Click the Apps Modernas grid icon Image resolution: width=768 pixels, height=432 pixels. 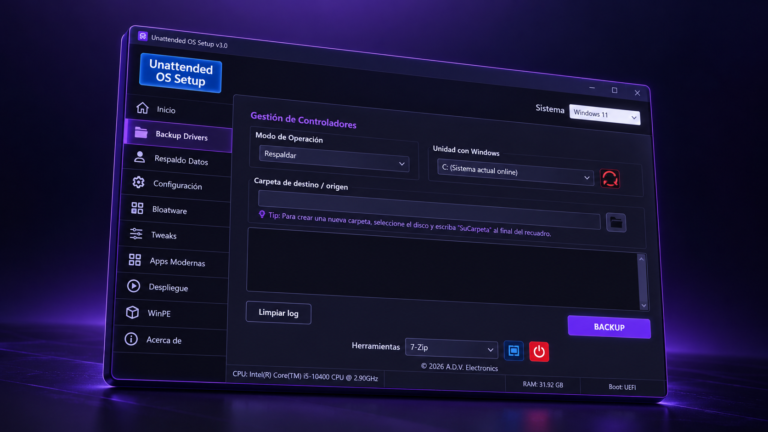coord(135,260)
